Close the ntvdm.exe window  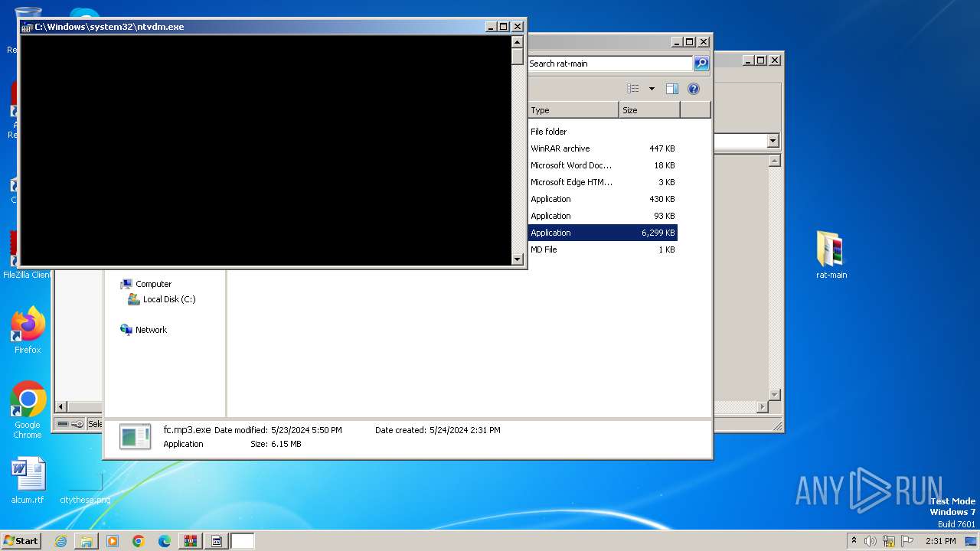coord(517,27)
